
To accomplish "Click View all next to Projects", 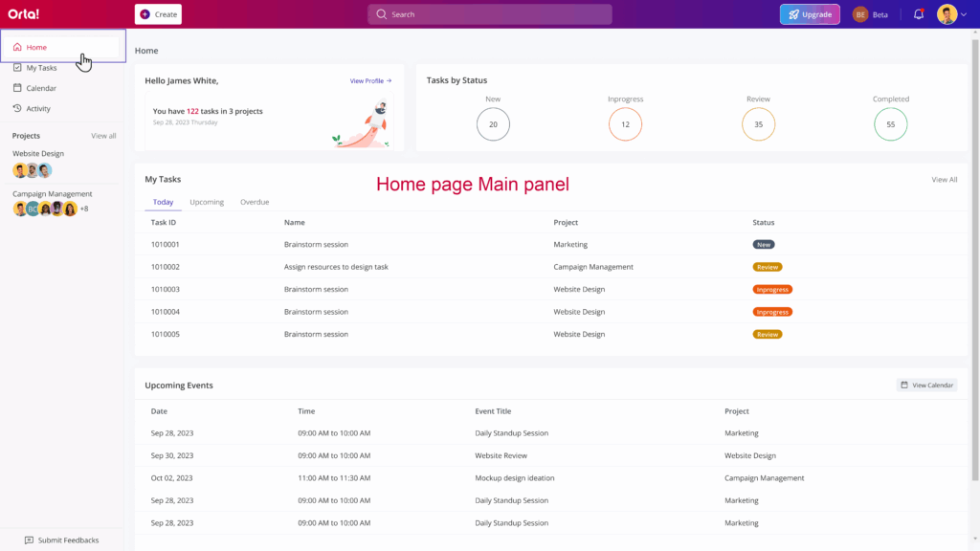I will pos(103,136).
